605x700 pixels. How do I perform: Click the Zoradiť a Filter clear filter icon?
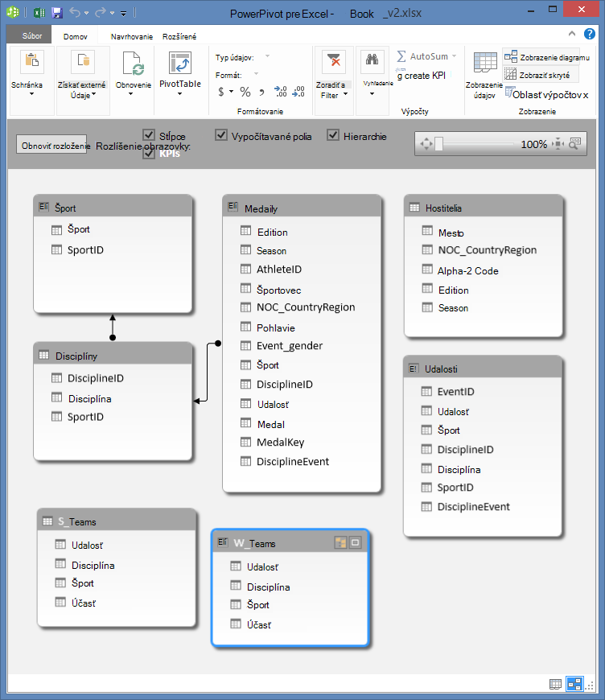point(334,61)
